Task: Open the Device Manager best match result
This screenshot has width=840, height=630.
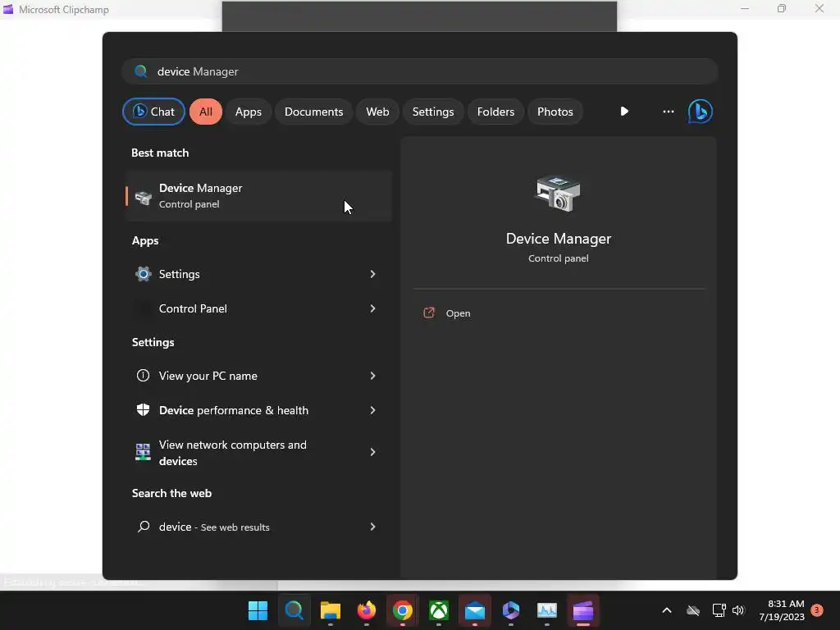Action: point(258,196)
